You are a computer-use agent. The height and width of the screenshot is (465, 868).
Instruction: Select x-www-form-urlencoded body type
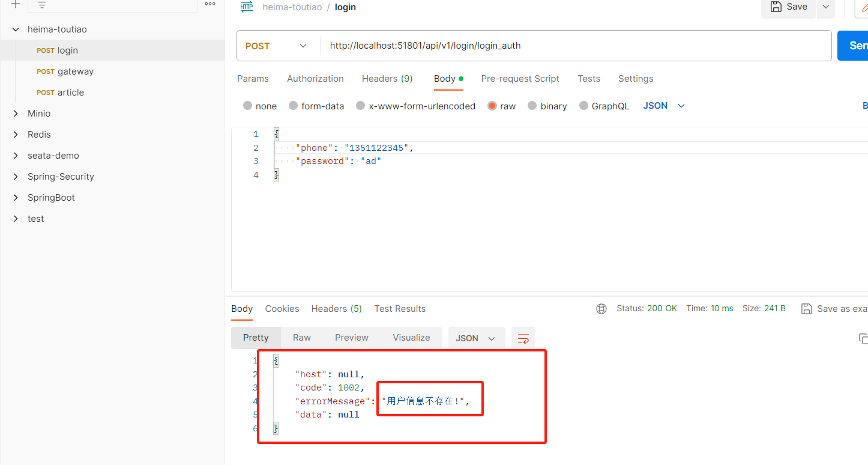point(415,106)
